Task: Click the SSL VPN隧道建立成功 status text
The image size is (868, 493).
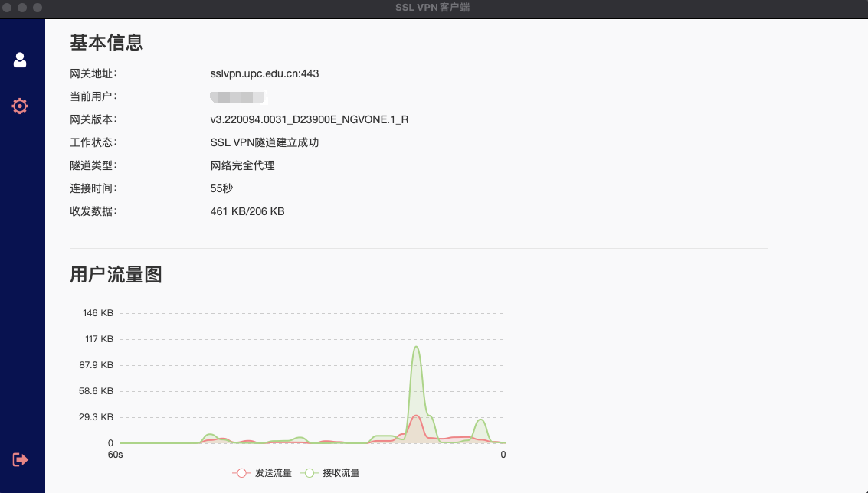Action: click(x=264, y=142)
